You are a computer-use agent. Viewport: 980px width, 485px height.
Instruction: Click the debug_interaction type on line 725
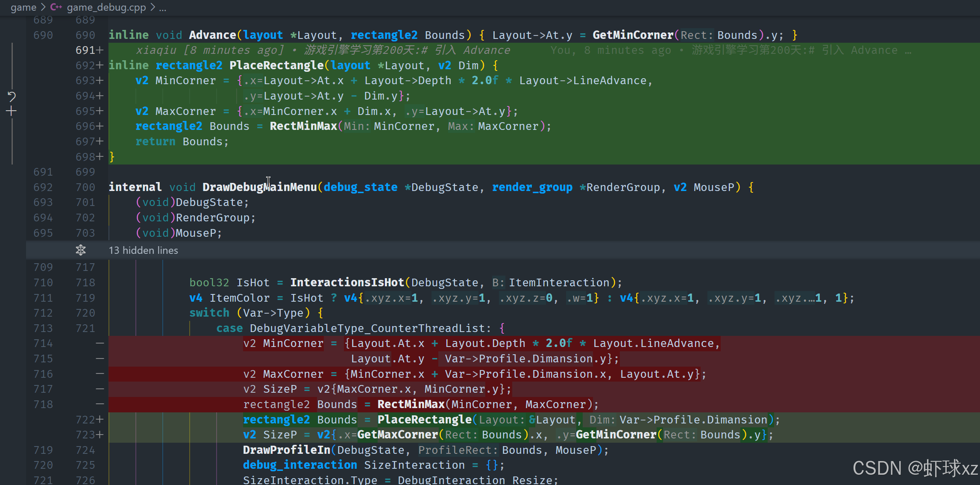[300, 465]
